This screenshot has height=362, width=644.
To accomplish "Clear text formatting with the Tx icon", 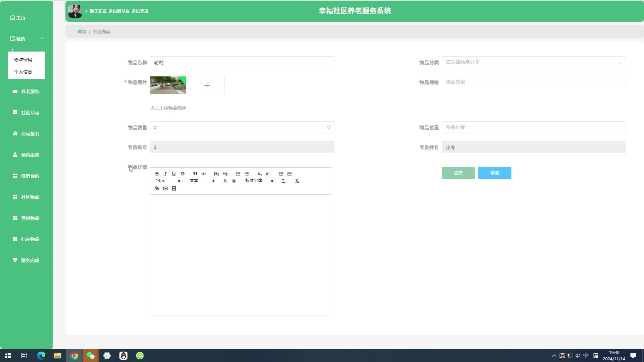I will coord(297,181).
